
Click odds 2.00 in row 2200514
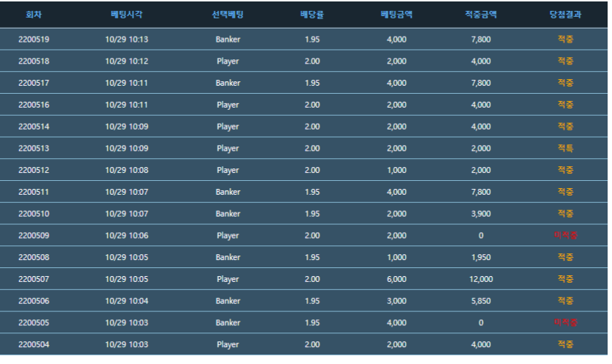tap(312, 127)
